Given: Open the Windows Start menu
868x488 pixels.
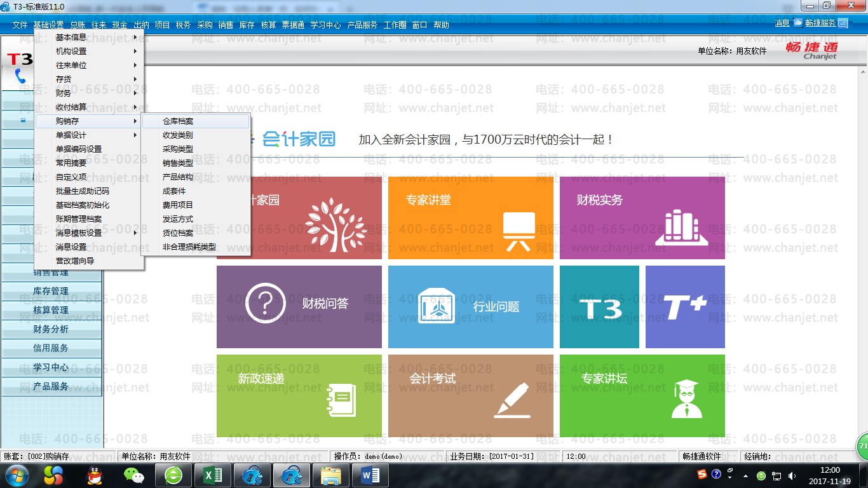Looking at the screenshot, I should [16, 475].
